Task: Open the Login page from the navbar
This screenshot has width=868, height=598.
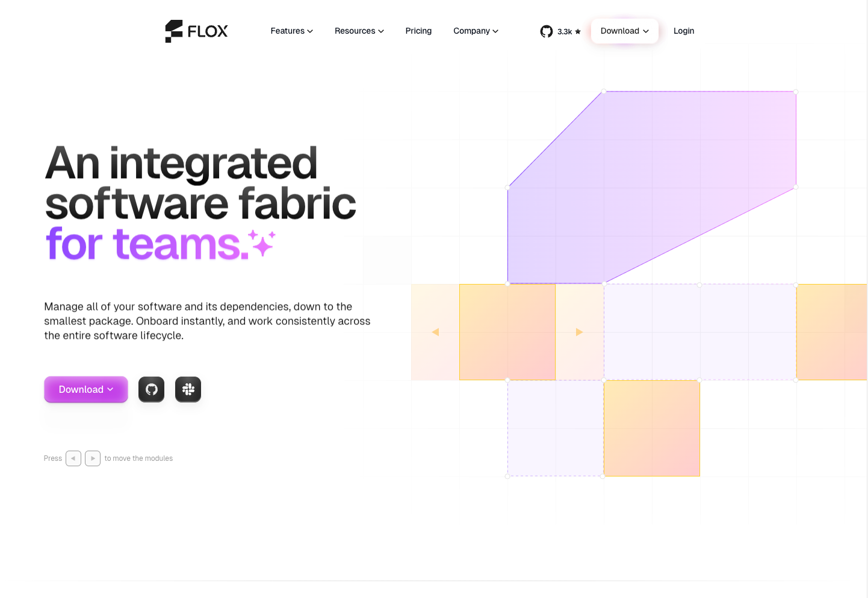Action: click(x=683, y=31)
